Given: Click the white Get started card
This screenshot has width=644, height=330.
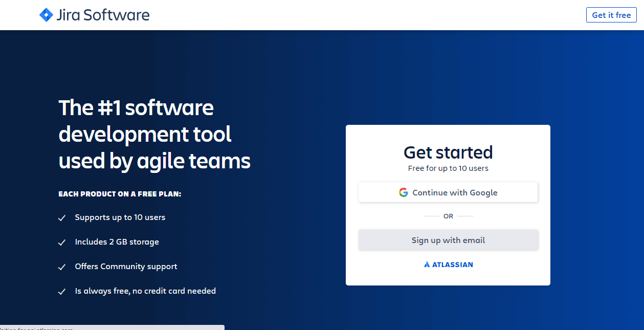Looking at the screenshot, I should pos(448,279).
